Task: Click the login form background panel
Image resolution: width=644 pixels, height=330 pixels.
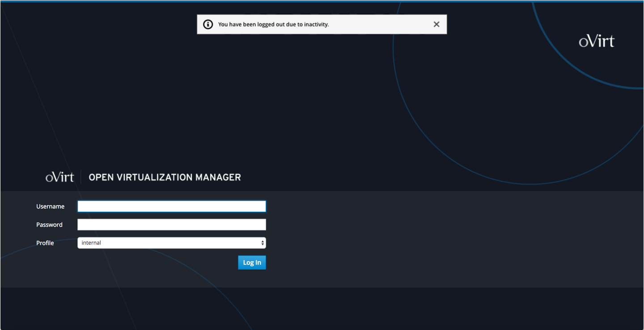Action: 402,237
